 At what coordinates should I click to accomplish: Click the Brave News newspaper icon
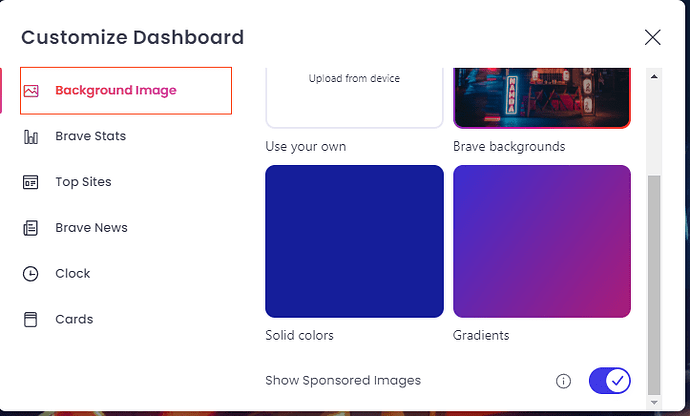point(31,228)
